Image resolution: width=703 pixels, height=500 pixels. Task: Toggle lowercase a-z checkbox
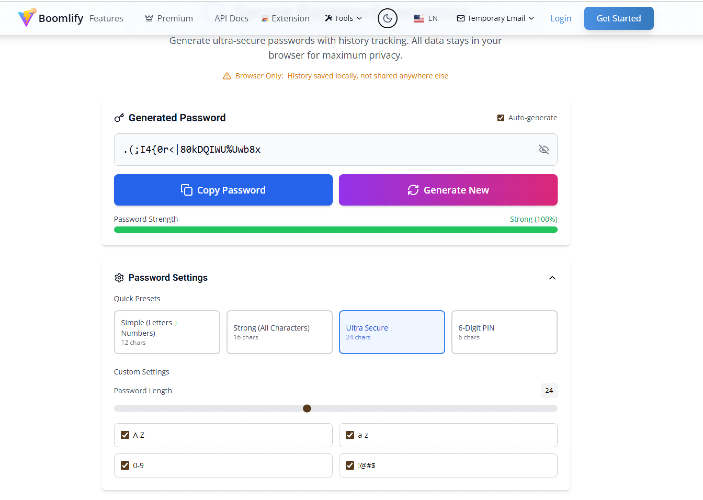pos(350,435)
